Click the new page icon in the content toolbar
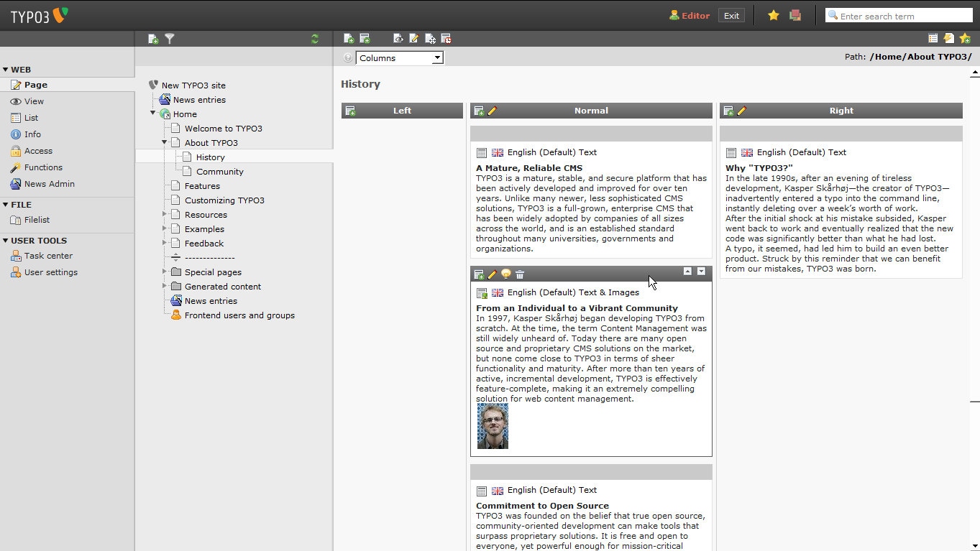980x551 pixels. pyautogui.click(x=349, y=39)
